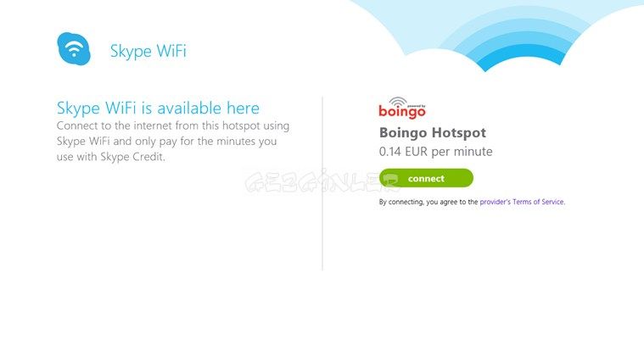
Task: Click the 'Connect to the internet' description line
Action: pos(173,125)
